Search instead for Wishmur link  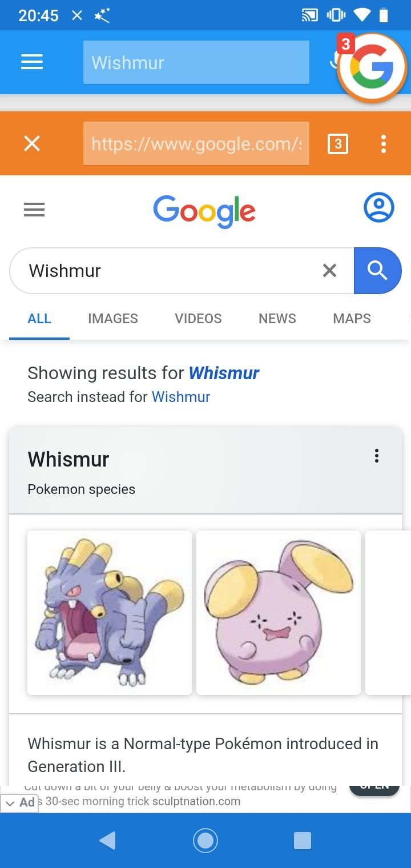pyautogui.click(x=181, y=397)
